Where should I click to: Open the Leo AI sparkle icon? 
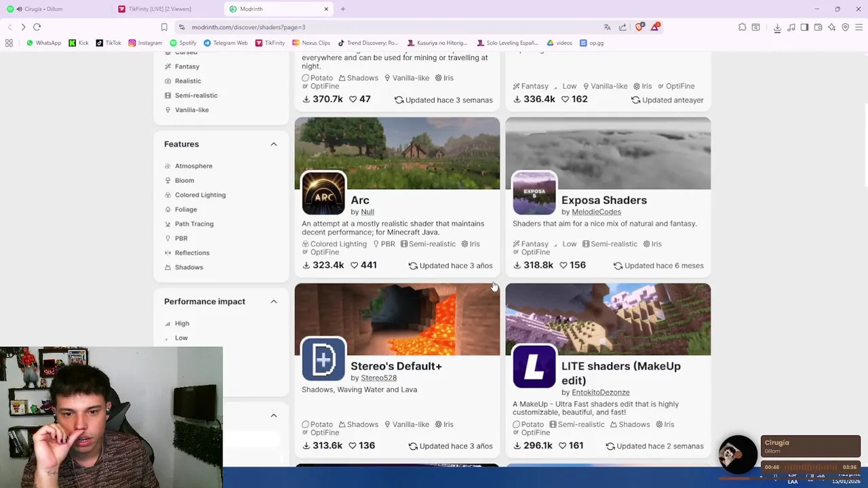point(831,27)
